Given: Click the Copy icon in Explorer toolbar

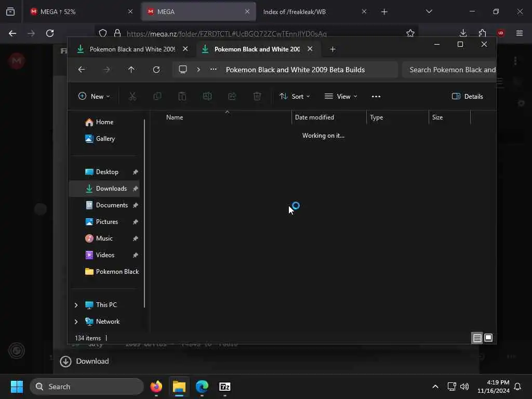Looking at the screenshot, I should [157, 96].
